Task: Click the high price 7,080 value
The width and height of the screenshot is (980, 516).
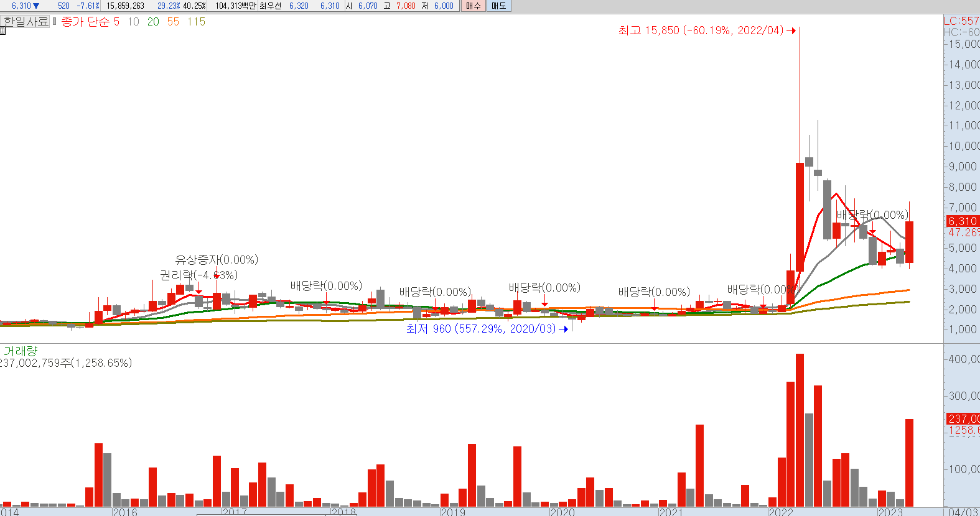Action: coord(406,6)
